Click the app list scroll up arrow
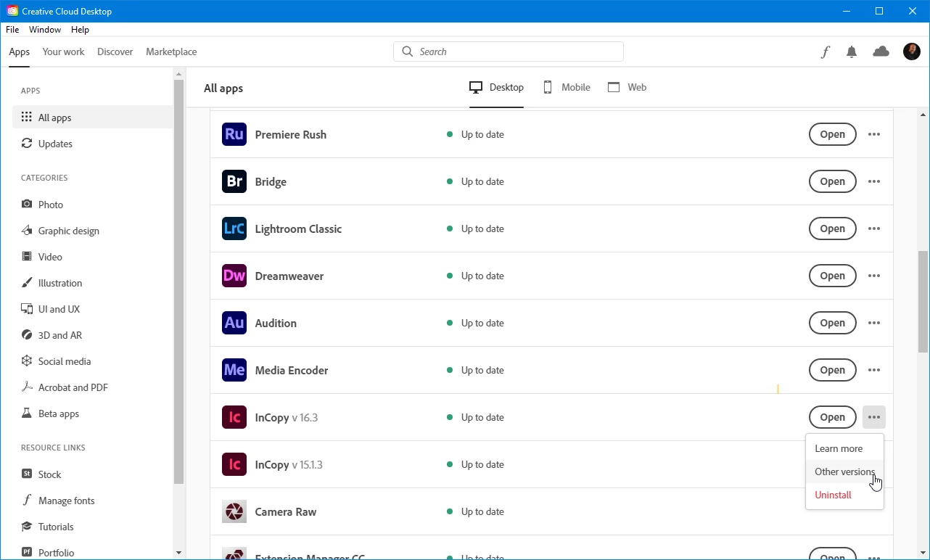Viewport: 930px width, 560px height. coord(923,115)
